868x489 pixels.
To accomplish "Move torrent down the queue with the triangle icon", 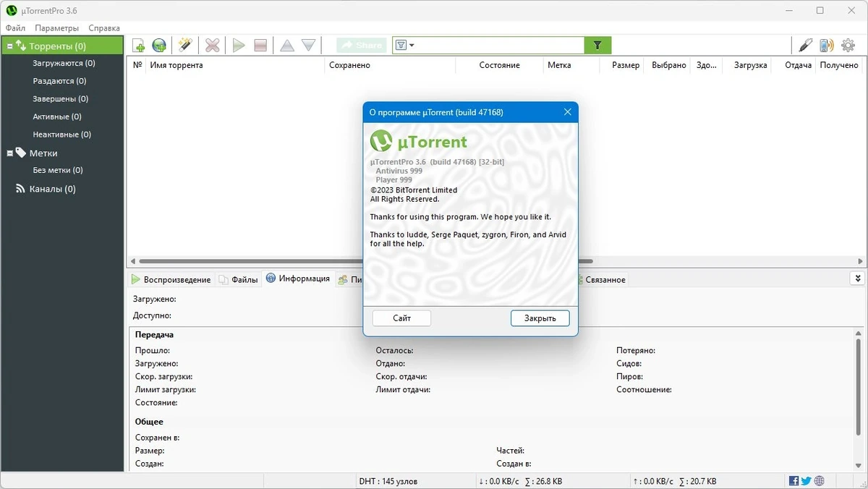I will coord(309,46).
